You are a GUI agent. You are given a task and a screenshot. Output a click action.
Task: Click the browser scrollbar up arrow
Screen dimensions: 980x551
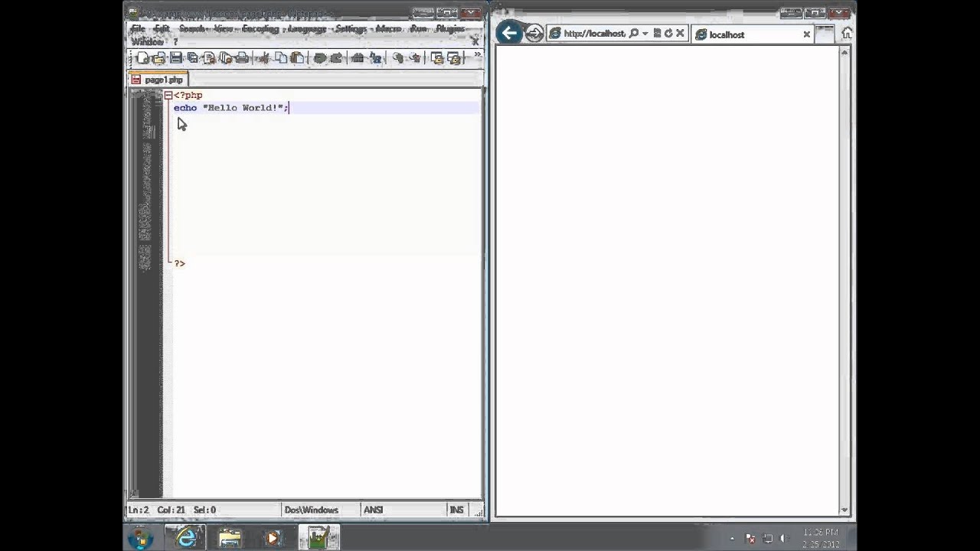pyautogui.click(x=845, y=52)
